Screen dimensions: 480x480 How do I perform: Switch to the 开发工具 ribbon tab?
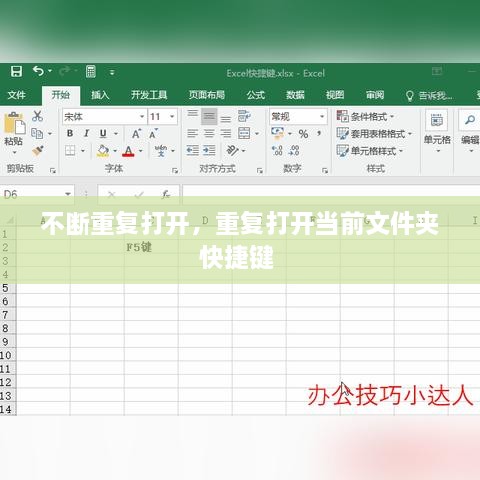click(149, 95)
